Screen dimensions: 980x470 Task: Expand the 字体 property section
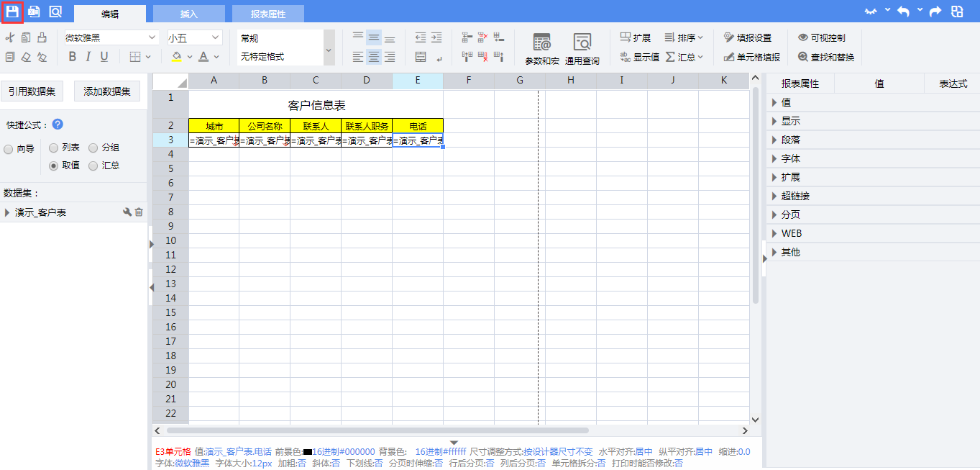tap(790, 158)
